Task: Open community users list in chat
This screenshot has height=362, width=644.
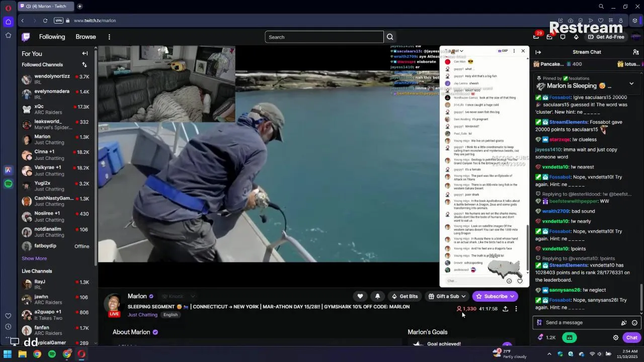Action: click(x=636, y=52)
